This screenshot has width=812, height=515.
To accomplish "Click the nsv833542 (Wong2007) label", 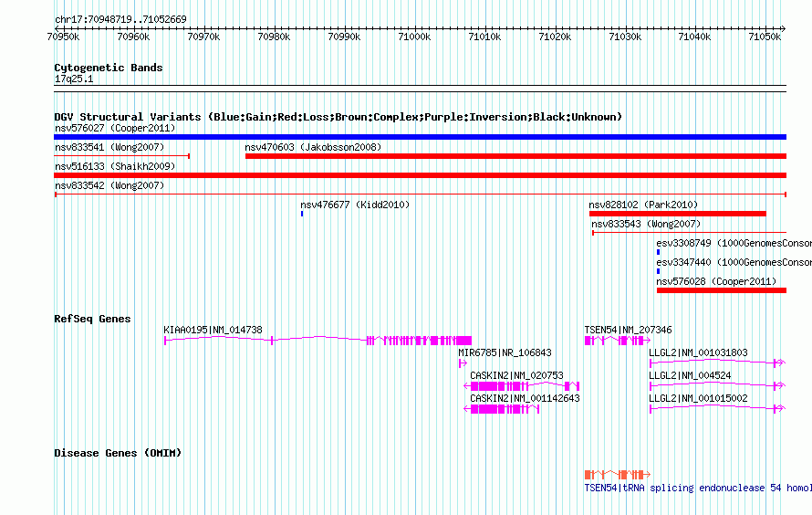I will point(109,185).
